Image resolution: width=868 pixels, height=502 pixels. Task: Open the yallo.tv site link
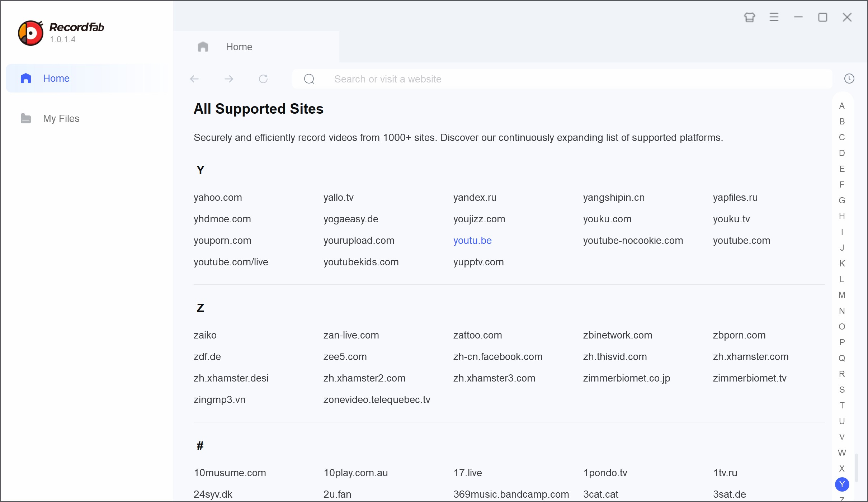click(x=339, y=198)
